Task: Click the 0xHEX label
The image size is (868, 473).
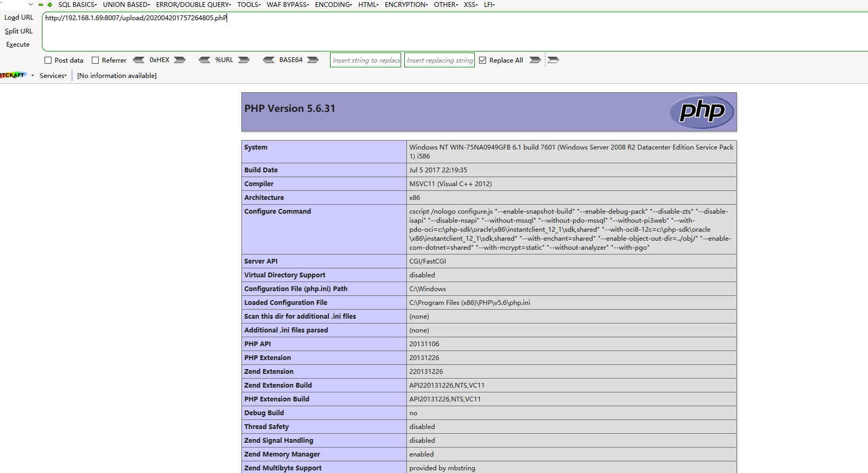Action: (159, 60)
